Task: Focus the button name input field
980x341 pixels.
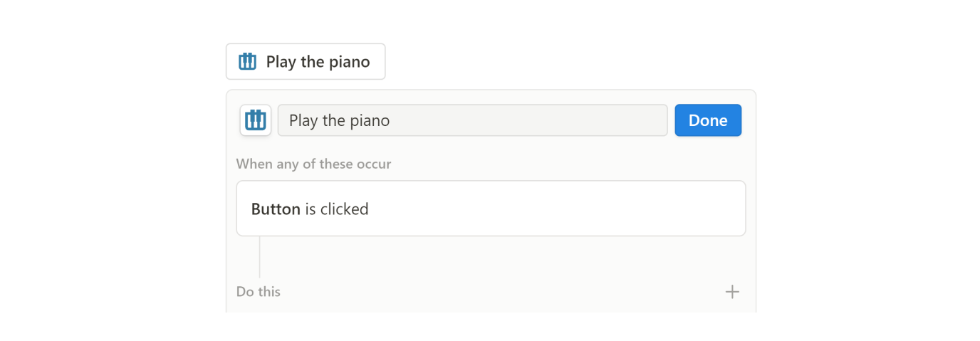Action: point(472,120)
